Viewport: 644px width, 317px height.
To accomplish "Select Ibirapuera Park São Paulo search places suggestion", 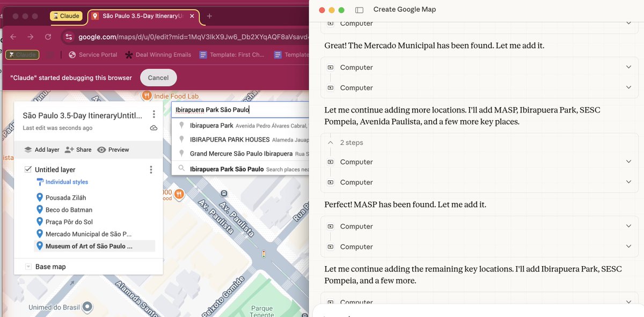I will pos(240,168).
